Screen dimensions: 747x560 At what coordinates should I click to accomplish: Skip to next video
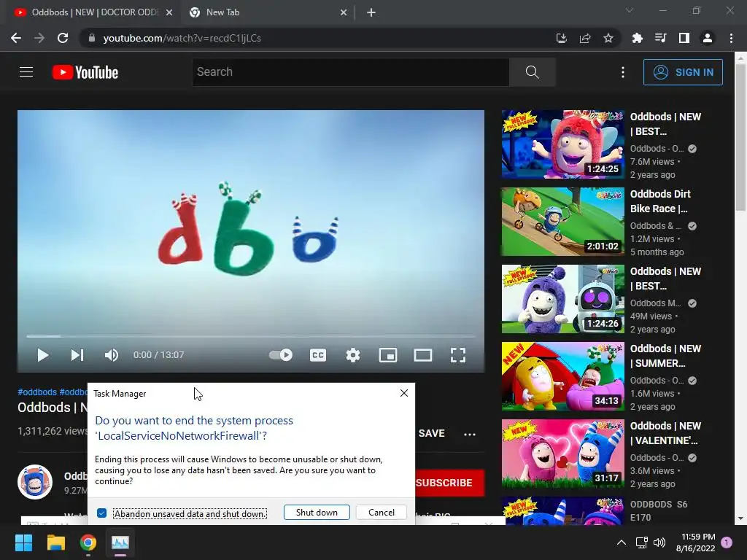(x=77, y=355)
